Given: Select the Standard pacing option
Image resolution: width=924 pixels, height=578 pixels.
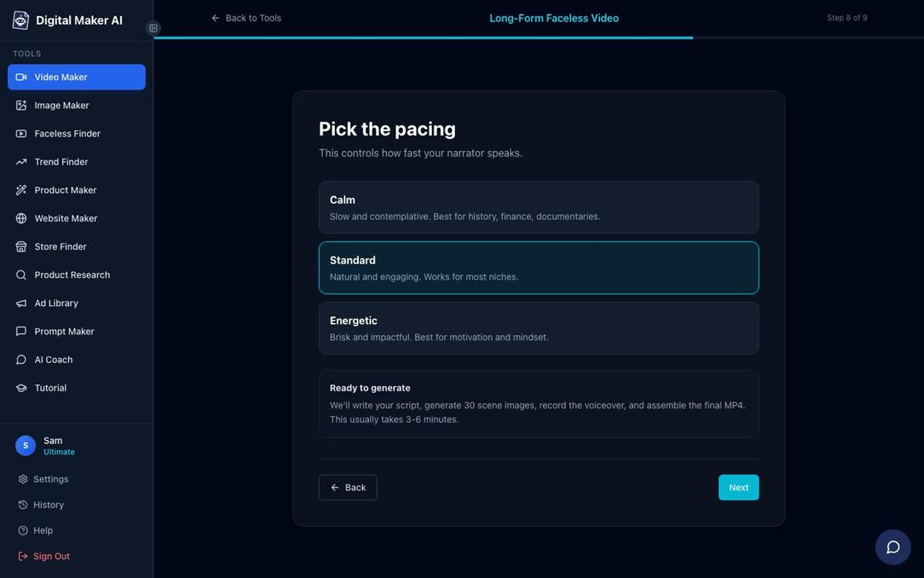Looking at the screenshot, I should [539, 267].
